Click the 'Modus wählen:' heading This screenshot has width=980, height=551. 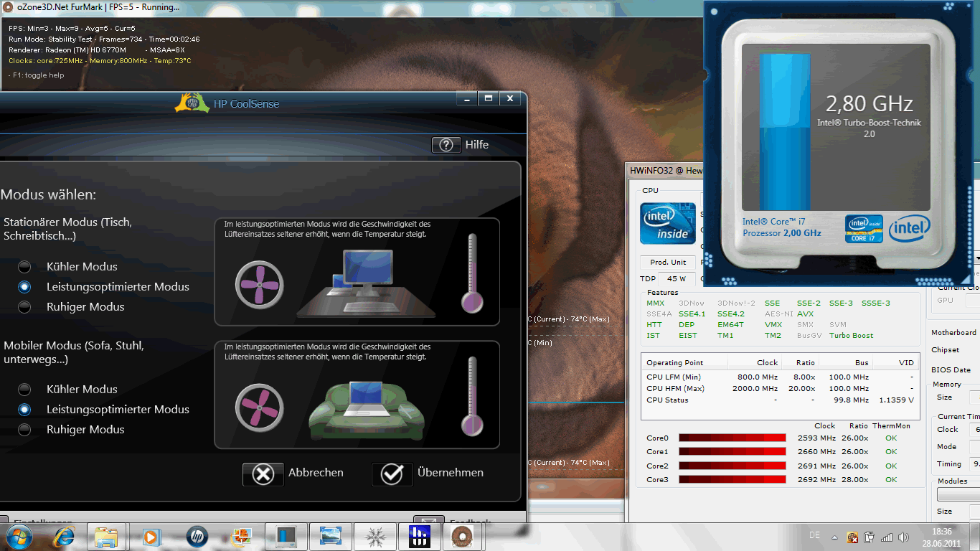point(48,194)
